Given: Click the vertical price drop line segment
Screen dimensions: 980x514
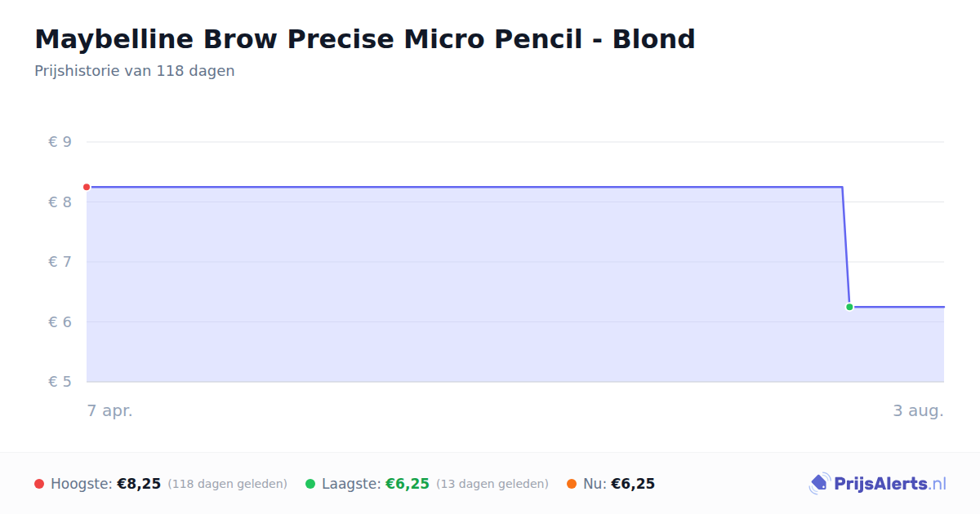Looking at the screenshot, I should click(x=845, y=246).
